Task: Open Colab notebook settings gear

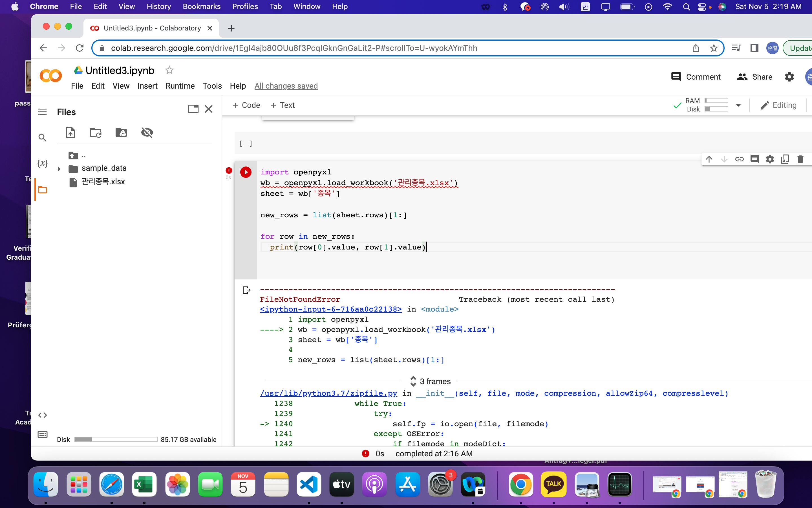Action: point(789,77)
